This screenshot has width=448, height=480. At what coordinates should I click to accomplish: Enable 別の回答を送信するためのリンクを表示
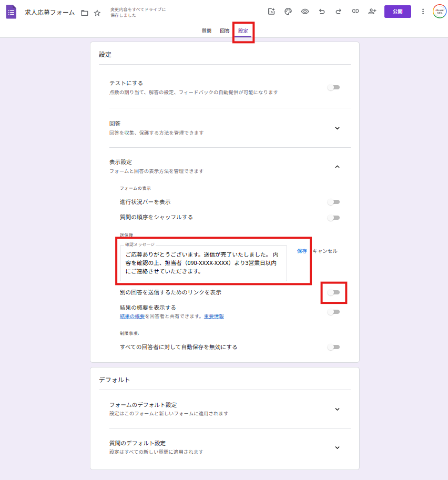[x=333, y=293]
